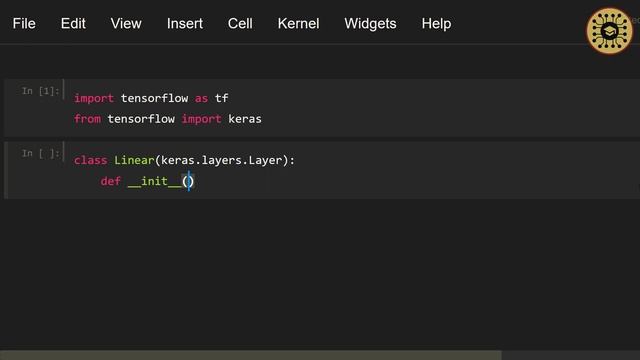This screenshot has width=640, height=360.
Task: Open the Cell menu
Action: click(240, 24)
